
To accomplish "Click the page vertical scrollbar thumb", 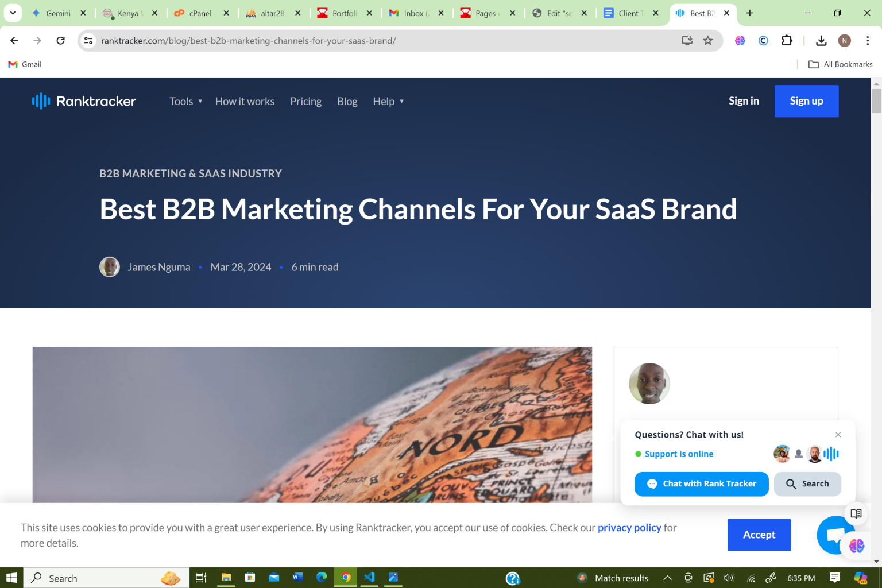I will click(x=876, y=101).
